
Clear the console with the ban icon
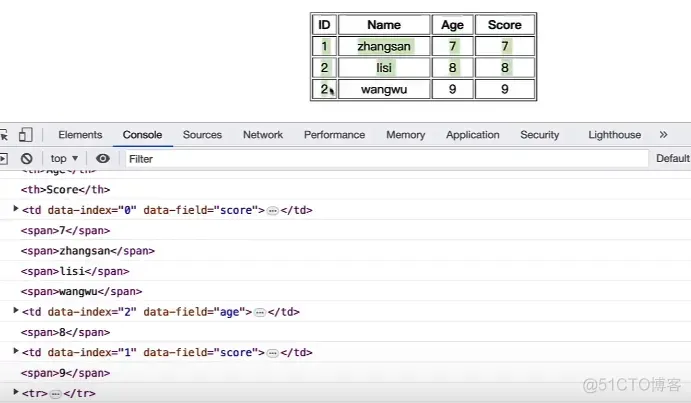[x=26, y=159]
